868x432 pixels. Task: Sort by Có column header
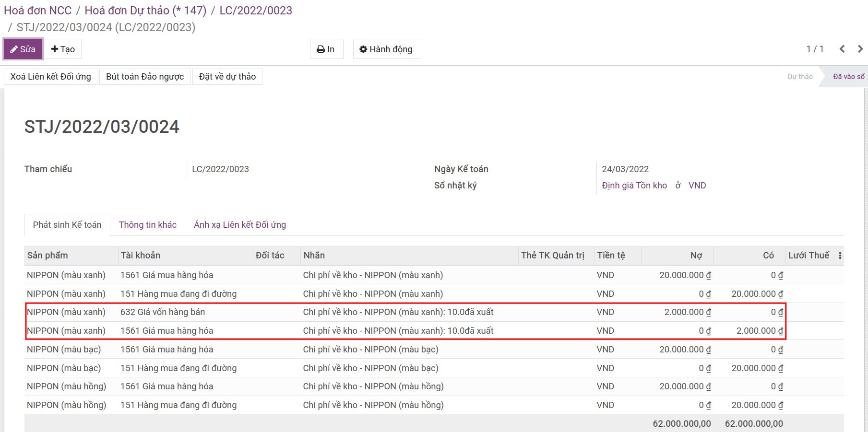coord(749,256)
